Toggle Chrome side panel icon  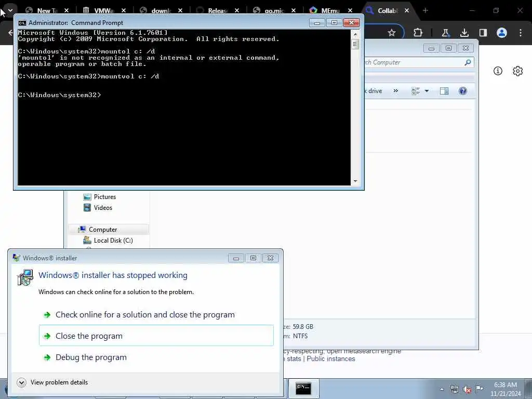[483, 33]
